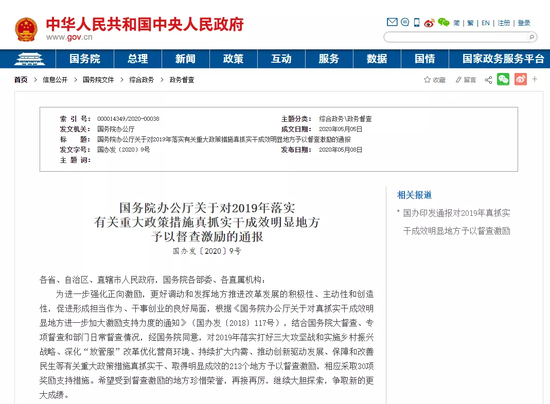Viewport: 550px width, 404px height.
Task: Click the 注册 register link
Action: click(x=504, y=23)
